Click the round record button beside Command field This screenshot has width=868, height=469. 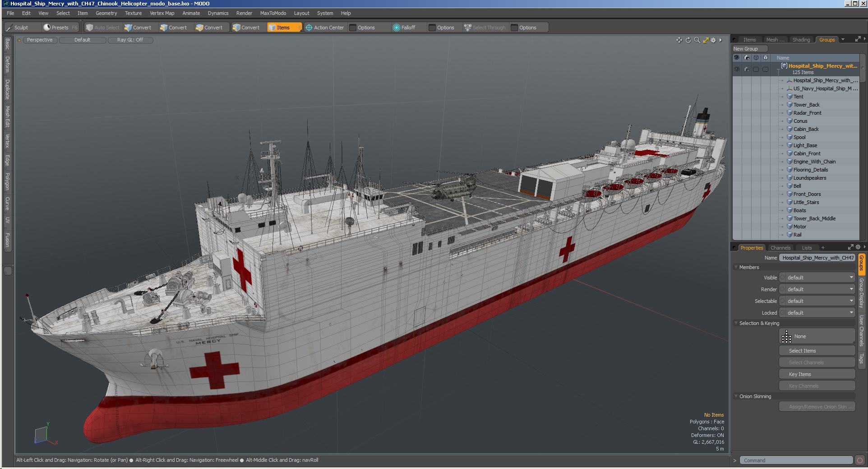[860, 460]
